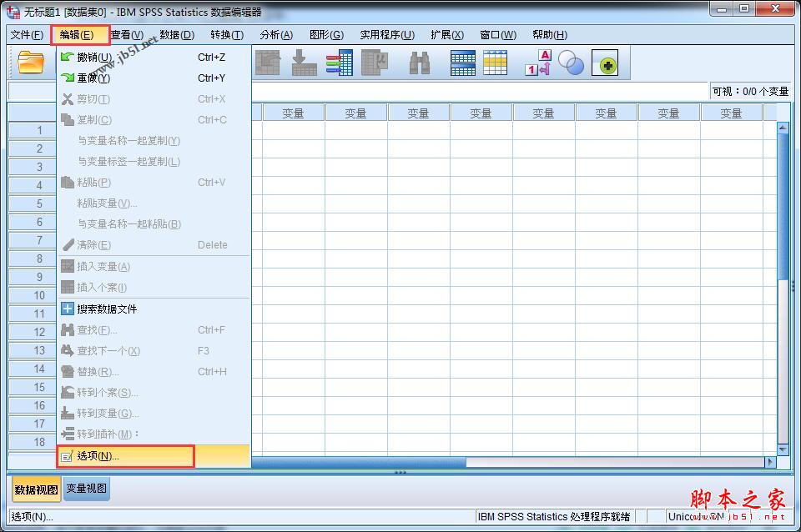Click the binoculars Find toolbar icon
This screenshot has height=532, width=801.
420,63
